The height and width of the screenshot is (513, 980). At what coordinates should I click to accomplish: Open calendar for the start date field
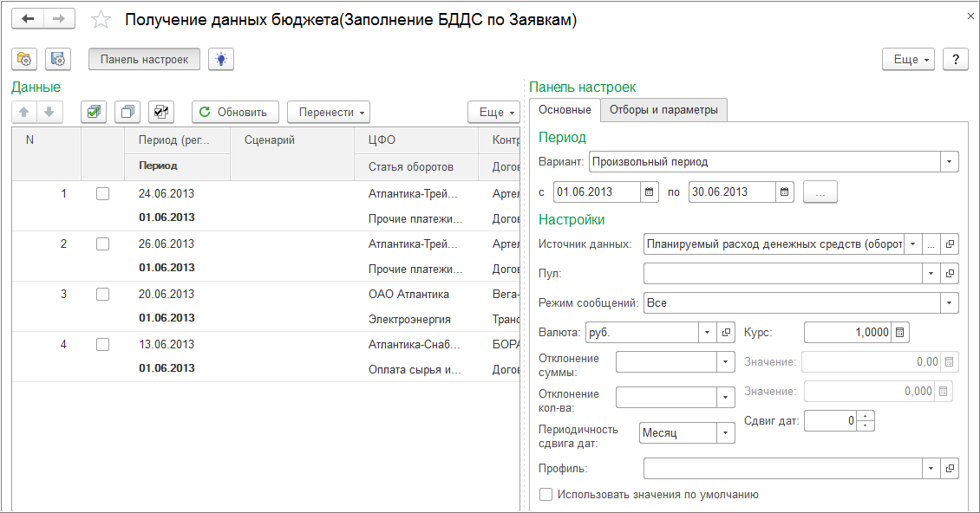click(x=649, y=192)
